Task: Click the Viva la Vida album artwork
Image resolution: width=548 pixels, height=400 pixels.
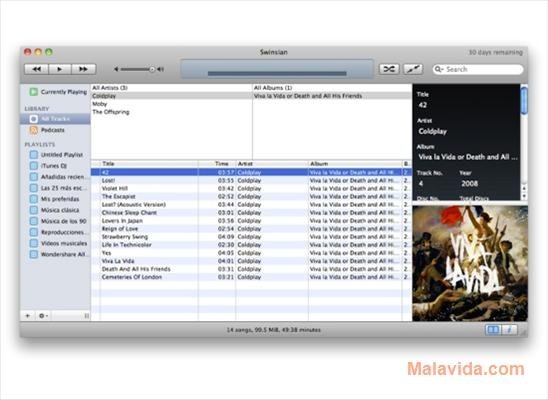Action: (x=470, y=263)
